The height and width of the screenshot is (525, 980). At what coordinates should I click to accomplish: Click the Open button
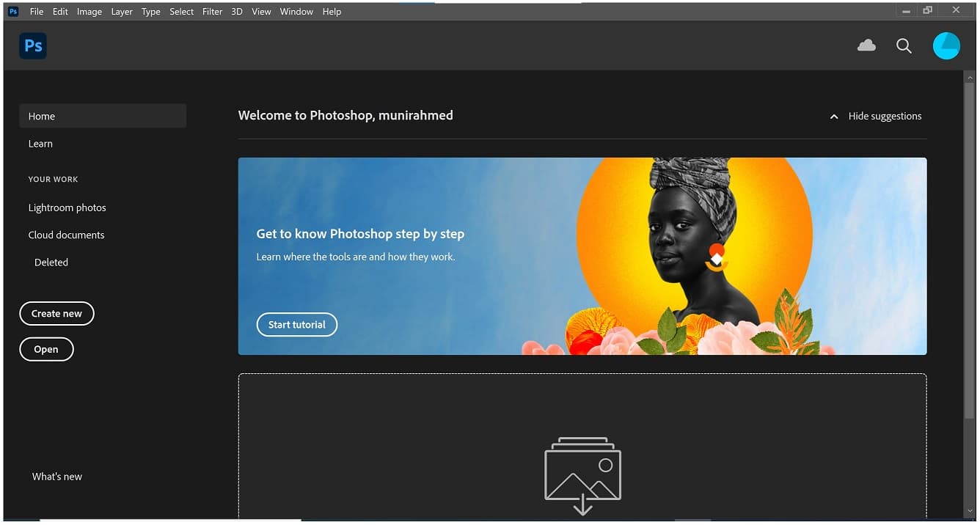click(x=46, y=349)
